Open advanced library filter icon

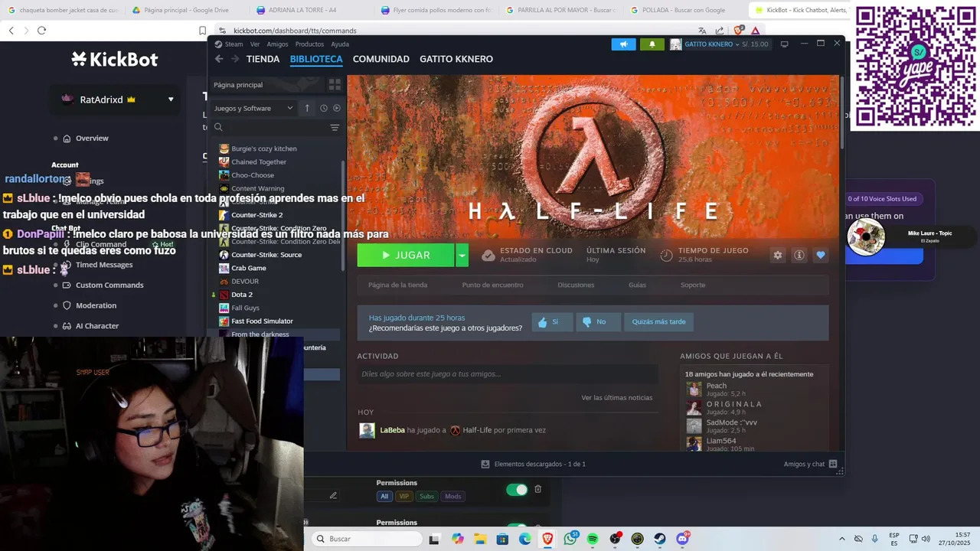click(335, 128)
